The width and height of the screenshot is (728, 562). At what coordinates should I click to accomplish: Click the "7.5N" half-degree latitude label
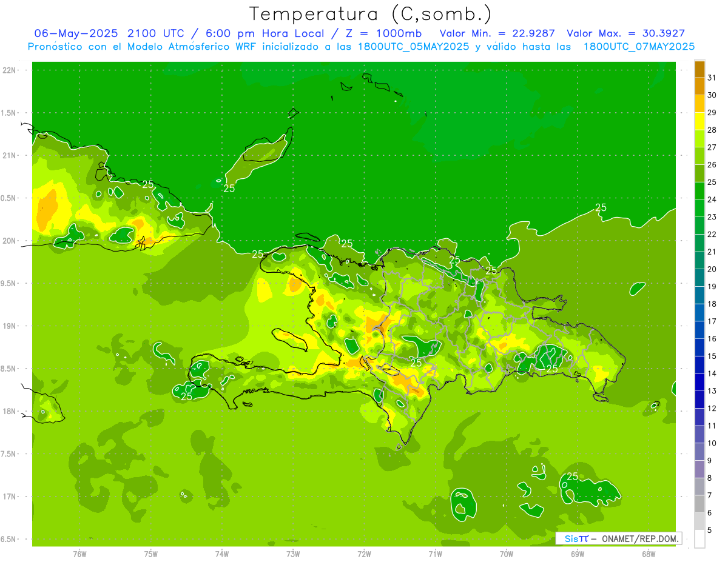point(10,453)
